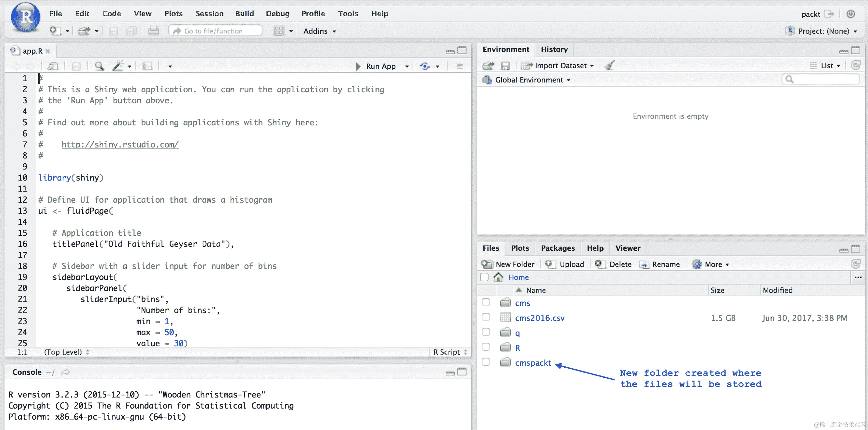Open the Addins dropdown
Viewport: 868px width, 430px height.
coord(319,31)
